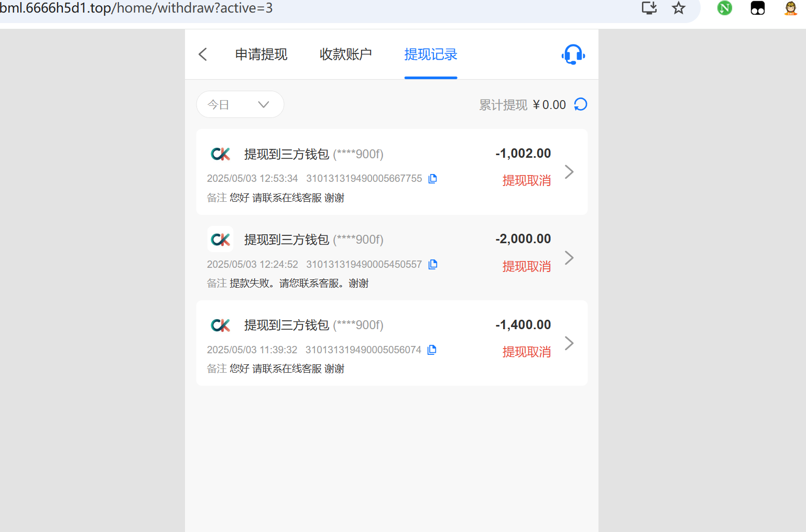The height and width of the screenshot is (532, 806).
Task: Copy order number 310131319490005450557
Action: pos(432,264)
